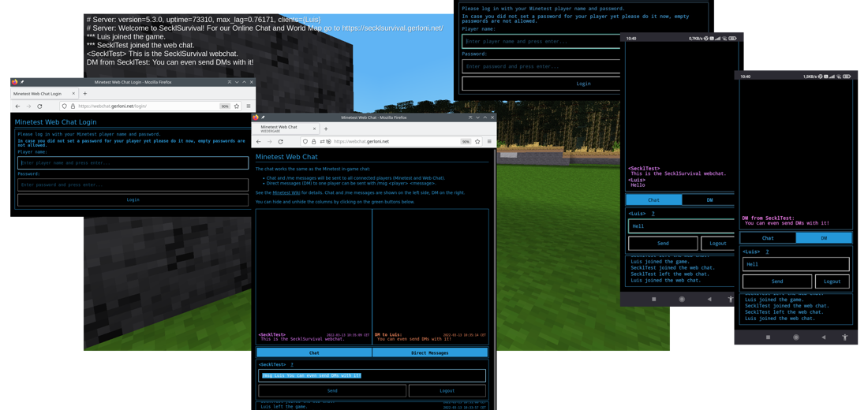Image resolution: width=868 pixels, height=410 pixels.
Task: Click Hell message input on left phone
Action: pos(682,225)
